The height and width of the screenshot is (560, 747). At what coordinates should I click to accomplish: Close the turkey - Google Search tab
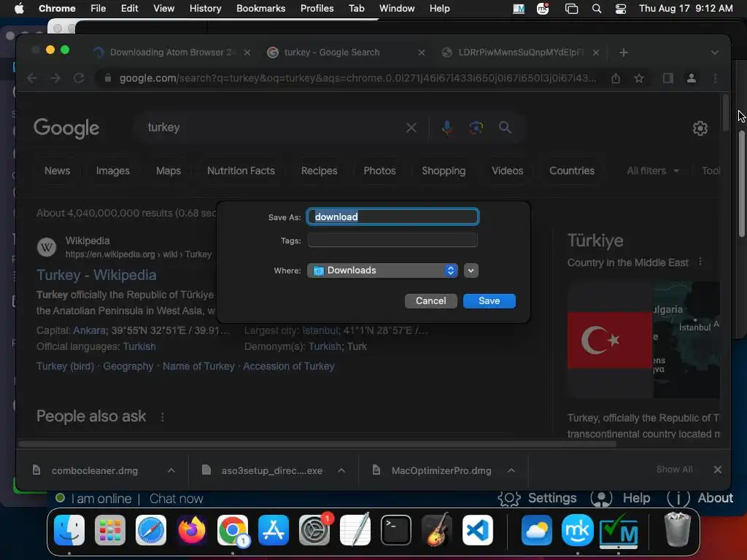[x=422, y=52]
